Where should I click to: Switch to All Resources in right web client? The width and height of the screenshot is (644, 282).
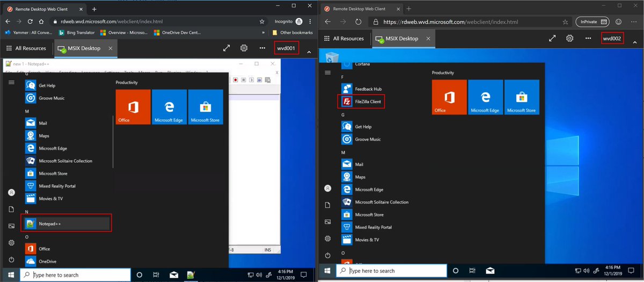pyautogui.click(x=343, y=39)
